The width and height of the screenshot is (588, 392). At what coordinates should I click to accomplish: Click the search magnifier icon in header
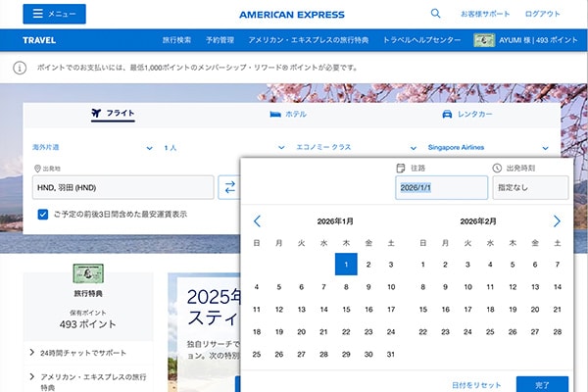click(x=435, y=14)
